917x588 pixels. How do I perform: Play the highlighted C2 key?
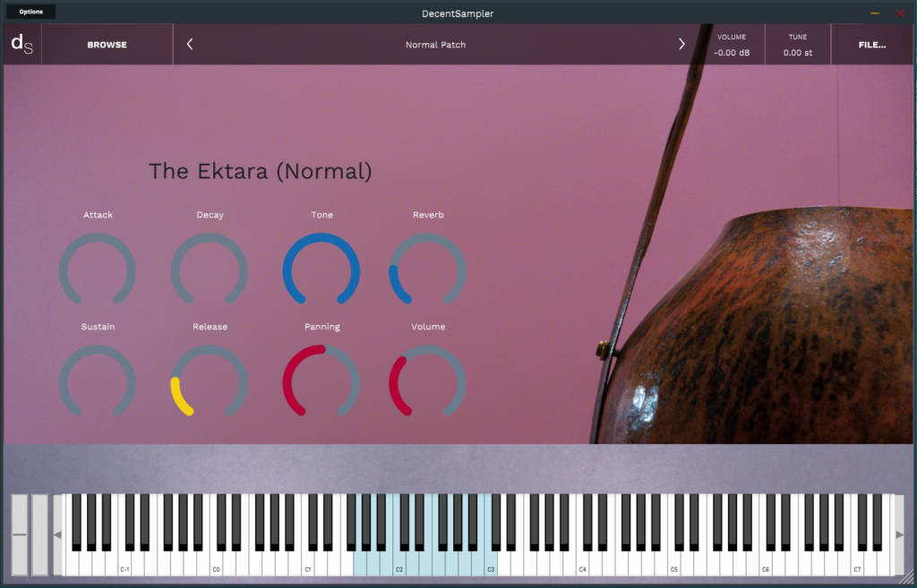(399, 562)
